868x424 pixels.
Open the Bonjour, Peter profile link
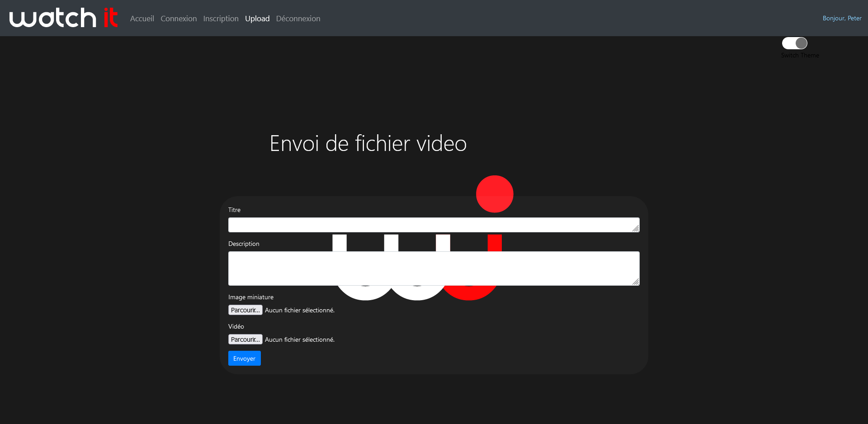(x=842, y=18)
